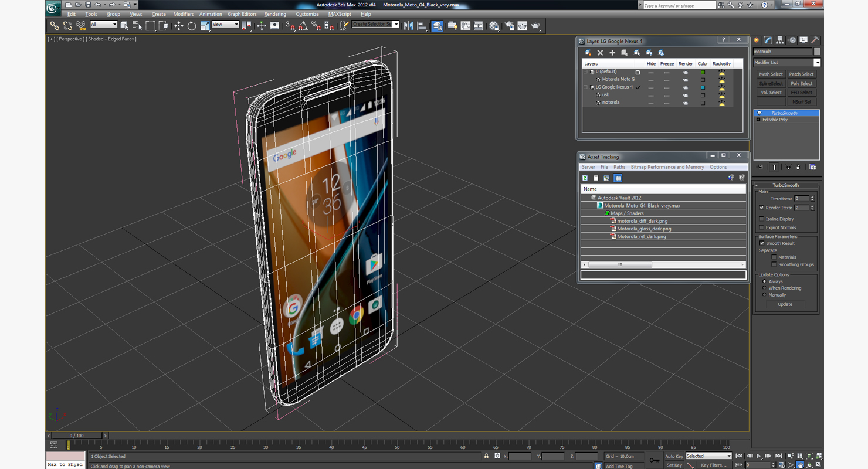Open the Material Editor
The height and width of the screenshot is (469, 868).
(x=494, y=26)
